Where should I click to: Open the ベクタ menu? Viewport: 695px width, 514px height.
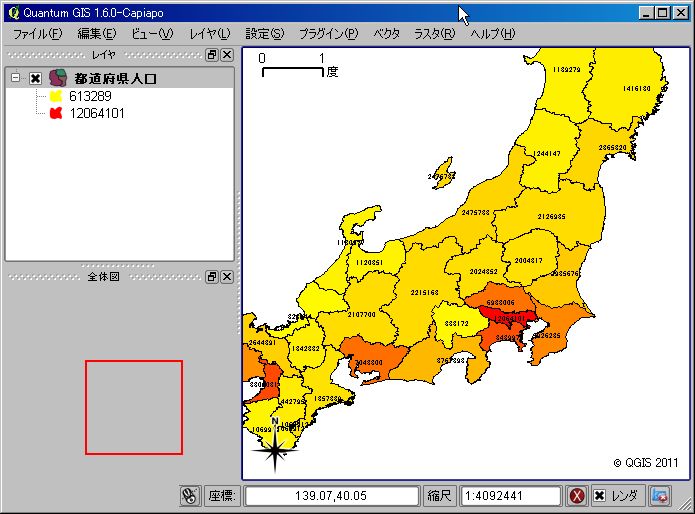(386, 33)
